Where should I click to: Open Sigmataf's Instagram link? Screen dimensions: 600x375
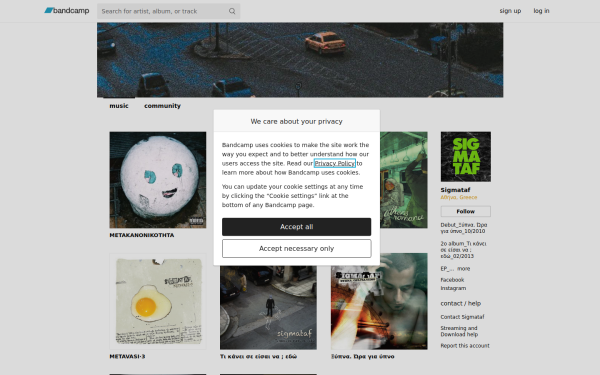pyautogui.click(x=453, y=288)
